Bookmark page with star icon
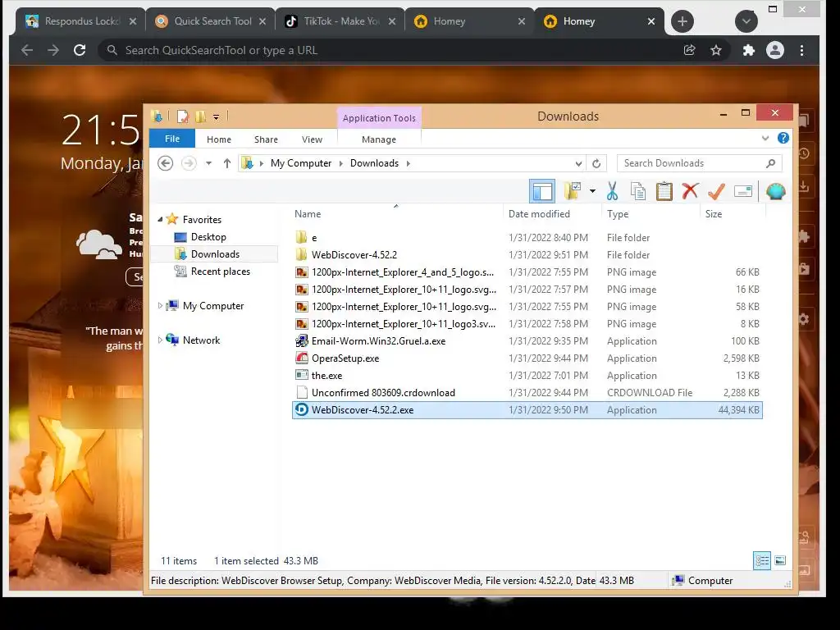The image size is (840, 630). point(715,50)
